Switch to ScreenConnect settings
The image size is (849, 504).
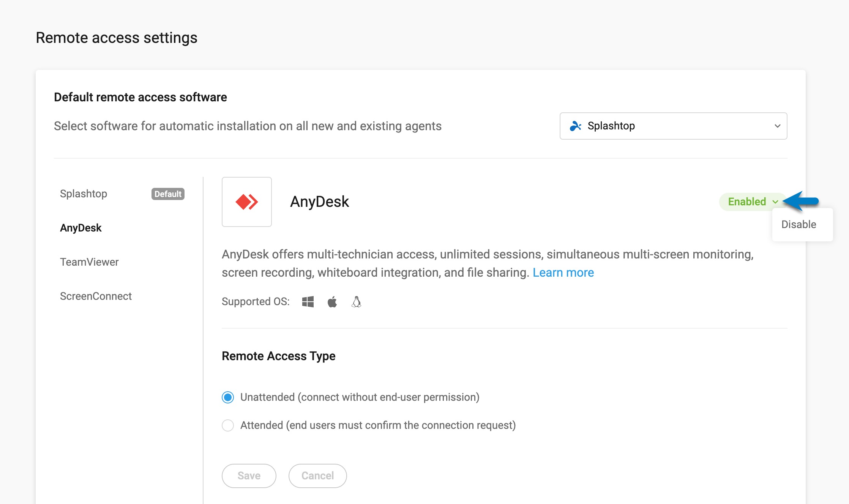coord(96,296)
